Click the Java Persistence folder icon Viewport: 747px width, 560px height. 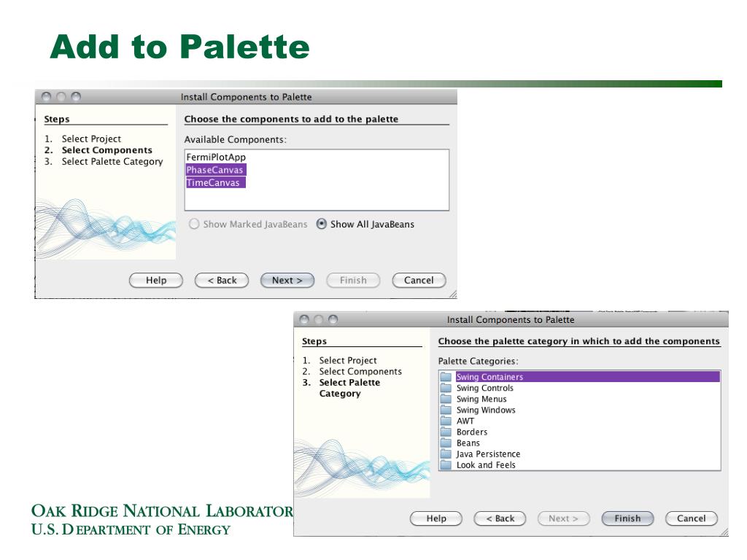[446, 454]
